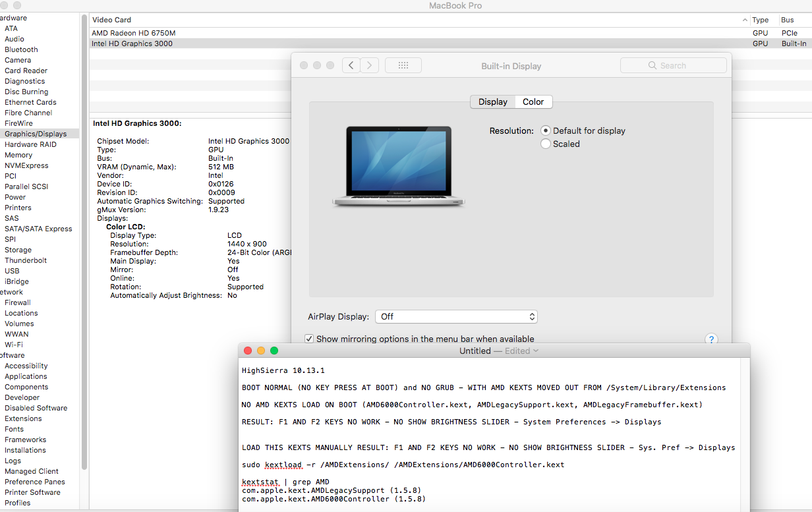Select PCI in the sidebar
The height and width of the screenshot is (512, 812).
[x=11, y=176]
